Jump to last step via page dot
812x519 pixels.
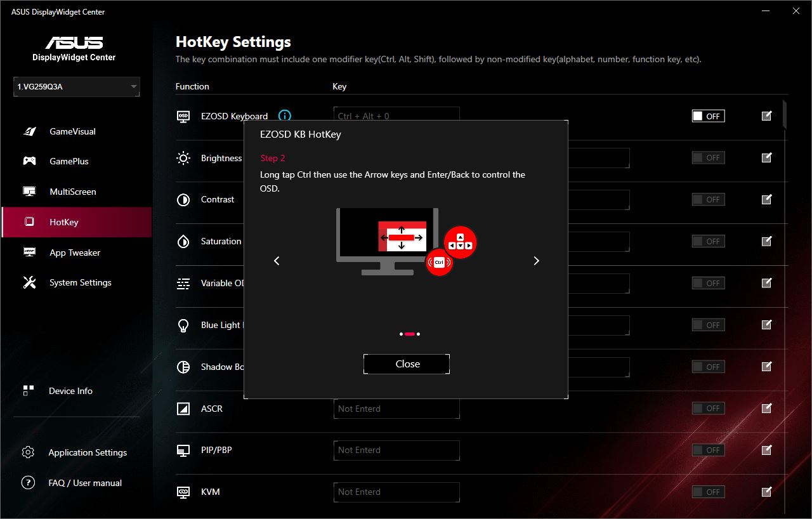(418, 334)
